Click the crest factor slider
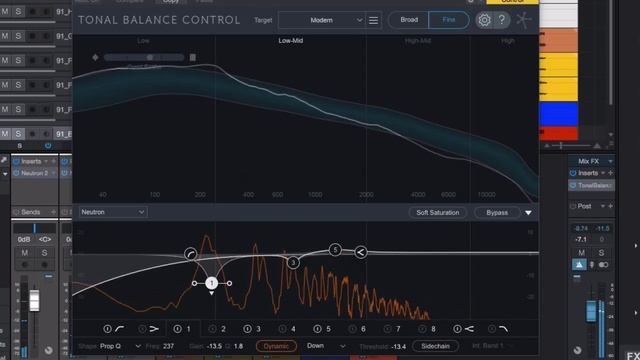Viewport: 640px width, 360px height. click(x=144, y=58)
